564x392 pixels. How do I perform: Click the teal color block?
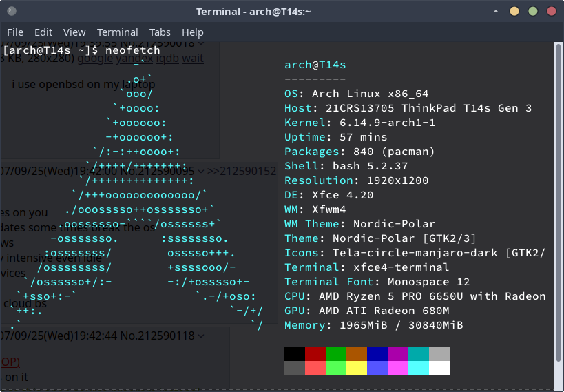[x=419, y=353]
